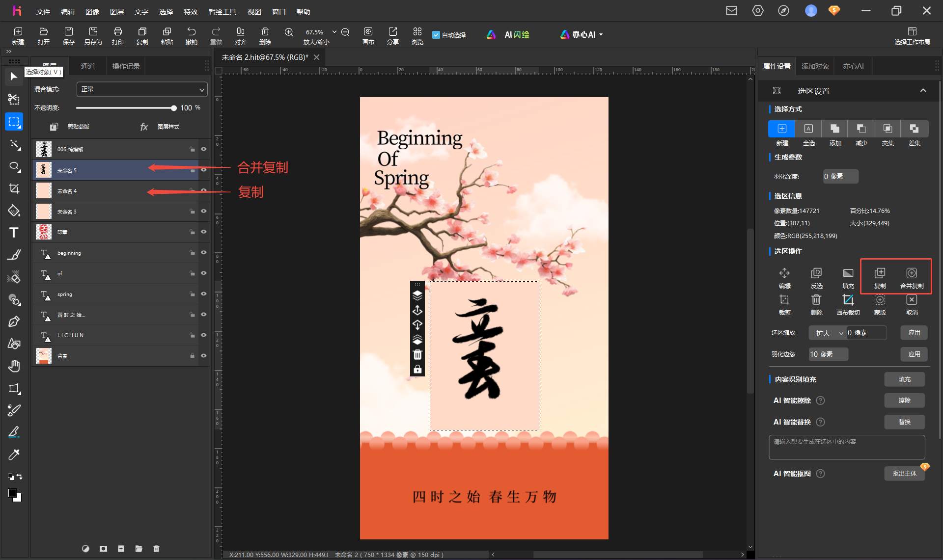Open the 混合模式 正常 dropdown
943x560 pixels.
[x=142, y=89]
